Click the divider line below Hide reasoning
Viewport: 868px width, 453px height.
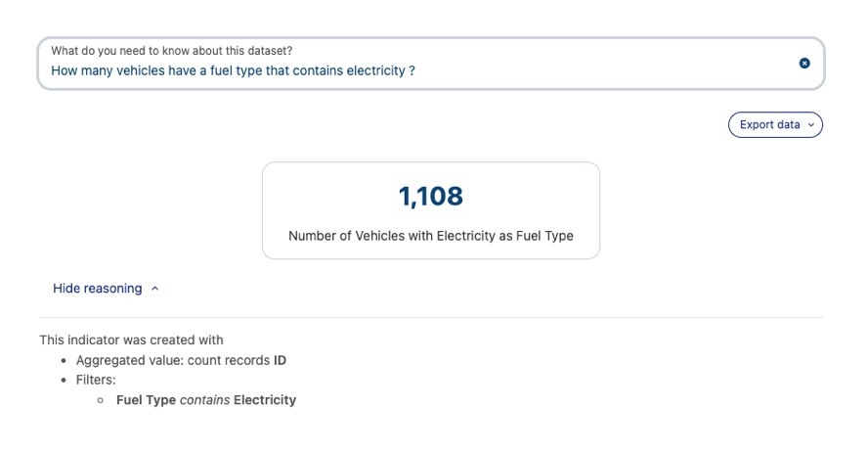430,317
